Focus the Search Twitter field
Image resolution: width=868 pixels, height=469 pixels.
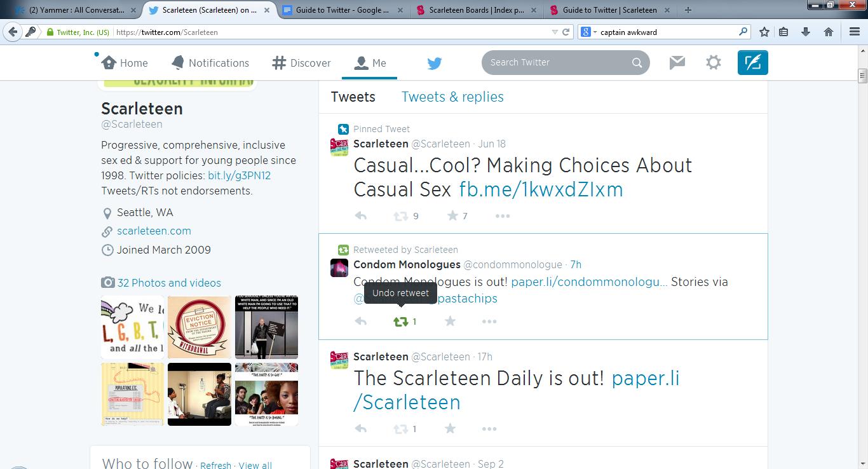point(566,62)
